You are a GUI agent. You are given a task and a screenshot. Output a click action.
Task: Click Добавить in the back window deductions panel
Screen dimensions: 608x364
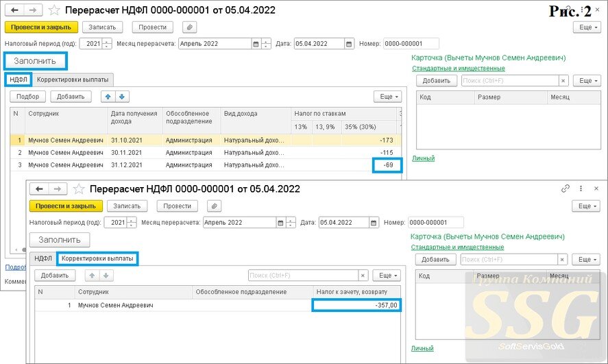pyautogui.click(x=436, y=81)
